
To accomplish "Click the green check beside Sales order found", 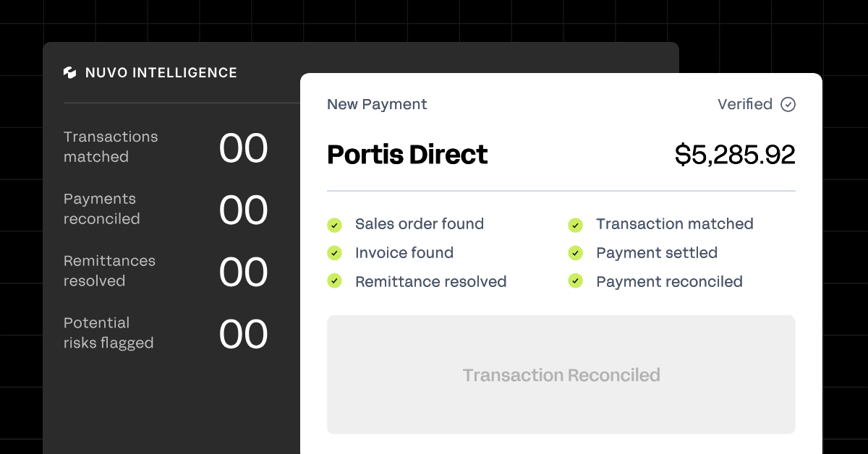I will 334,225.
